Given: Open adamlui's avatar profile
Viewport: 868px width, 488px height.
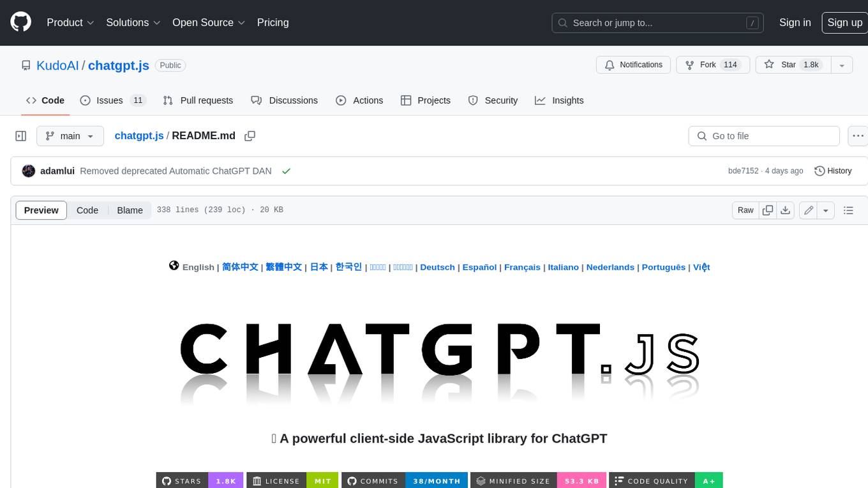Looking at the screenshot, I should click(29, 171).
